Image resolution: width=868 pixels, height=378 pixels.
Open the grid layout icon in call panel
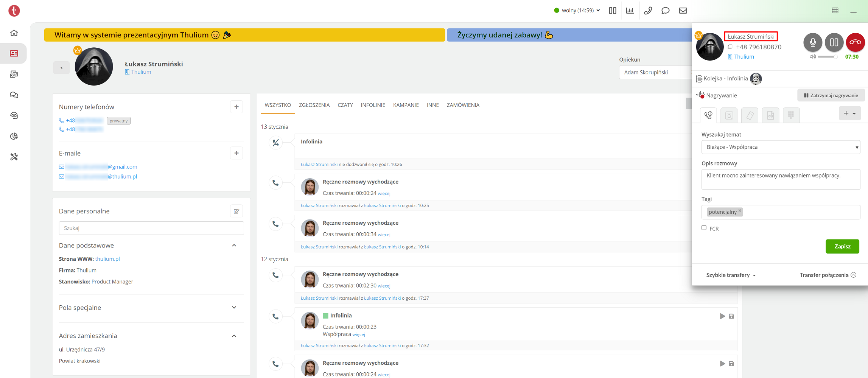pos(835,11)
